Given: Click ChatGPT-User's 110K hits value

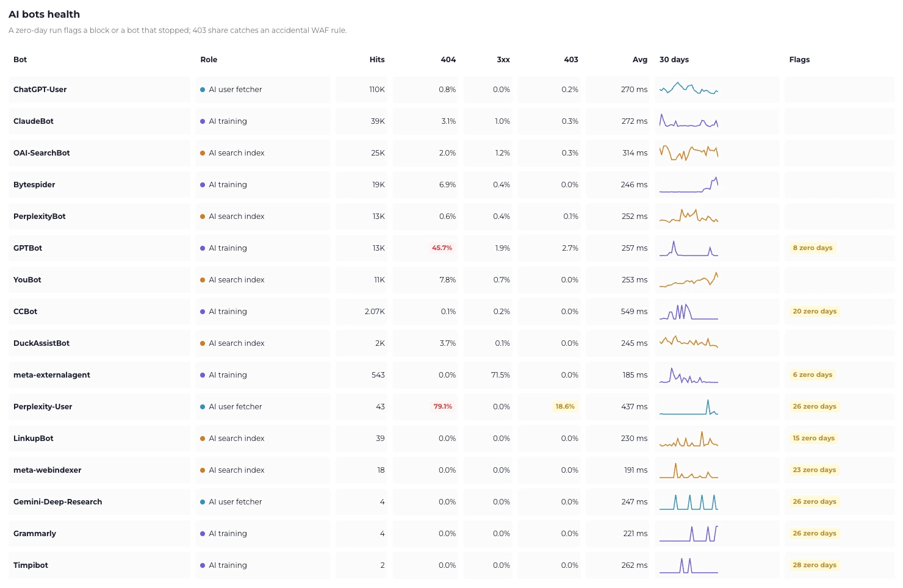Looking at the screenshot, I should pos(377,90).
